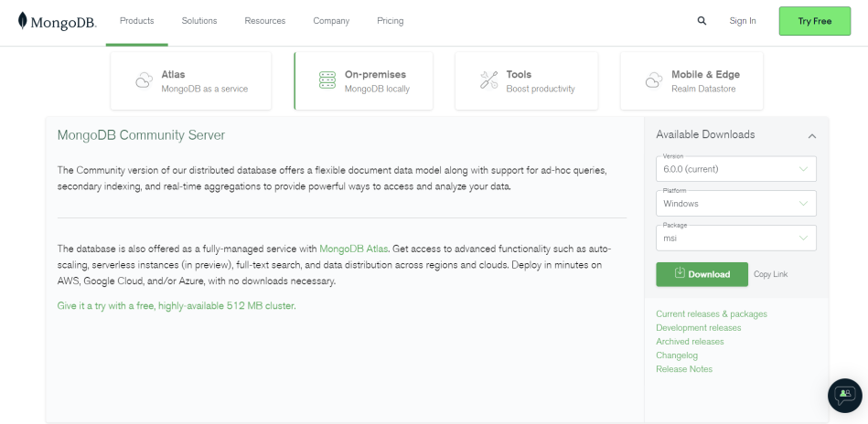
Task: Click the Try Free button
Action: click(814, 21)
